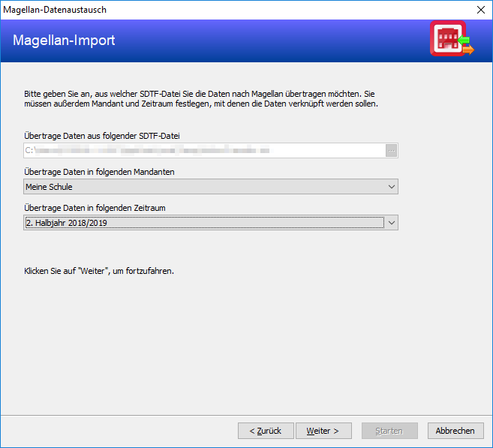Click the 'Übertrage Daten aus folgender SDTF-Datei' label
This screenshot has width=493, height=448.
102,136
